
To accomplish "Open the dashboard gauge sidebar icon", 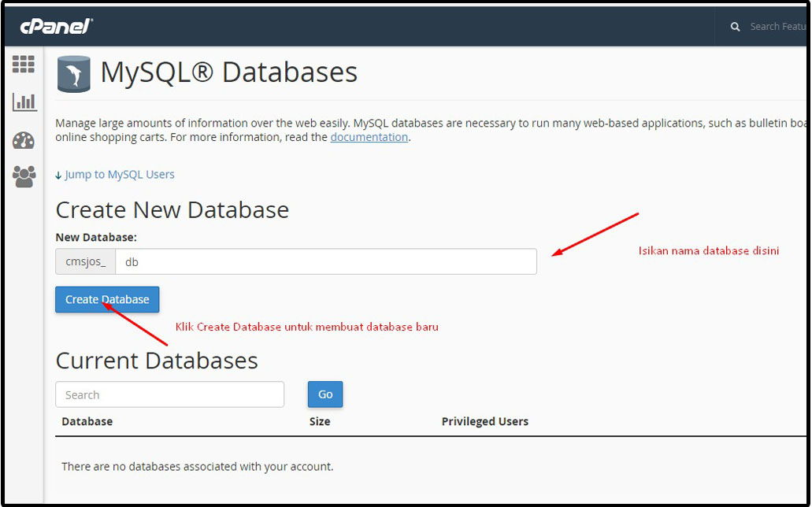I will coord(24,140).
